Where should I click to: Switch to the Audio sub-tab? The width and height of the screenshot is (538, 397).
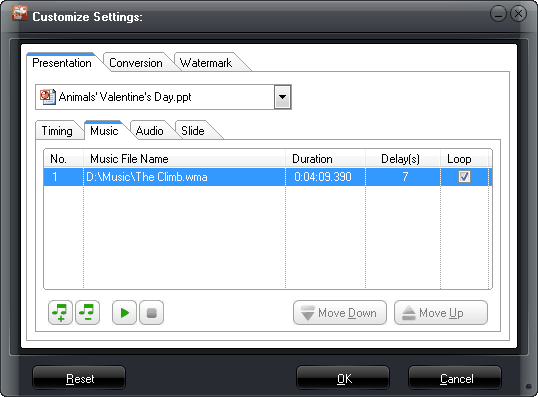[150, 131]
